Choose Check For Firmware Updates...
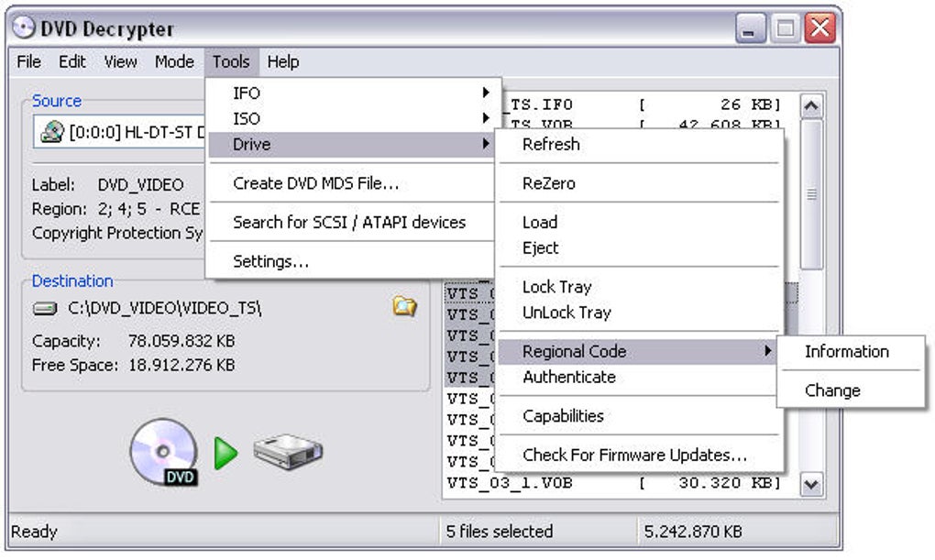935x560 pixels. click(x=639, y=455)
